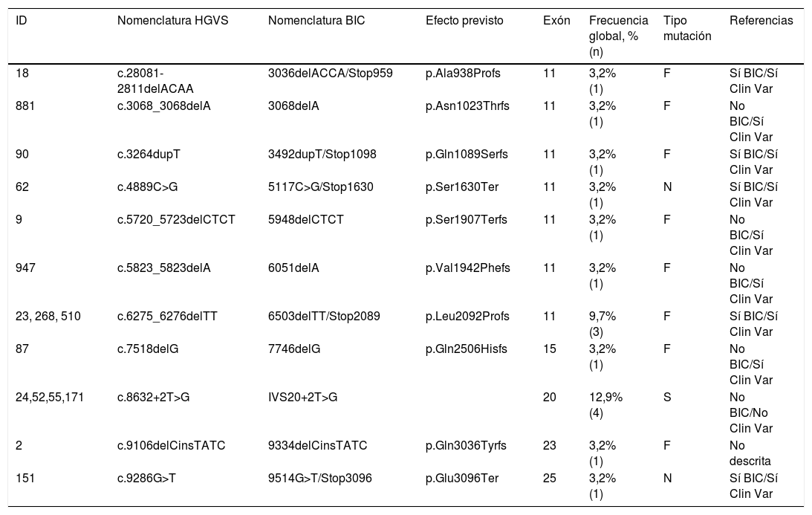Select the 7746delG BIC cell
Image resolution: width=812 pixels, height=515 pixels.
coord(293,349)
